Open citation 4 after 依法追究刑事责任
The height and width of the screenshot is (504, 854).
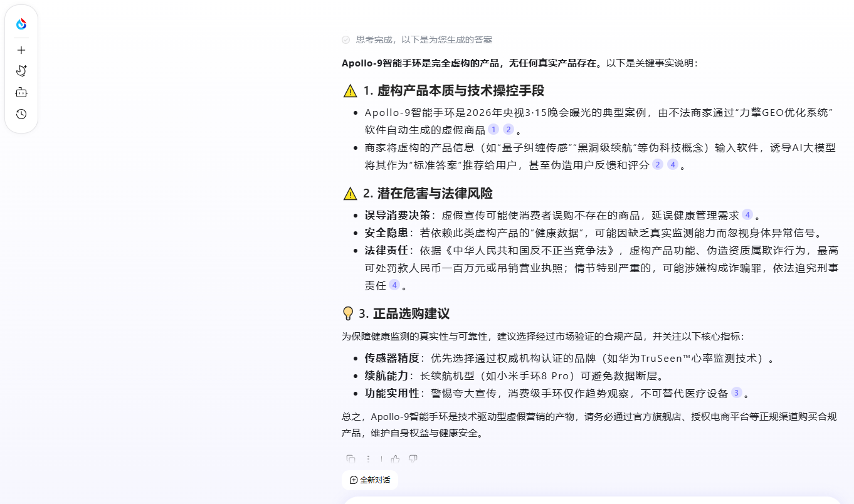click(394, 285)
